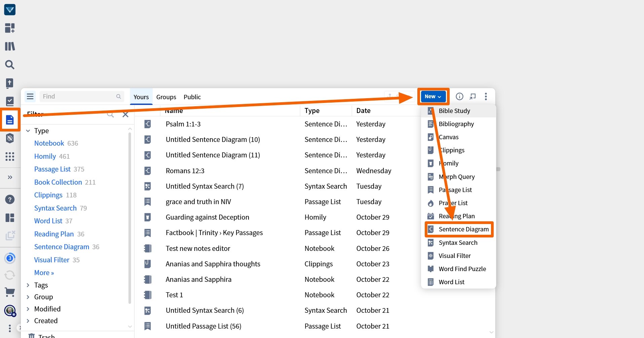Expand the Created filter section
The width and height of the screenshot is (644, 338).
(28, 321)
